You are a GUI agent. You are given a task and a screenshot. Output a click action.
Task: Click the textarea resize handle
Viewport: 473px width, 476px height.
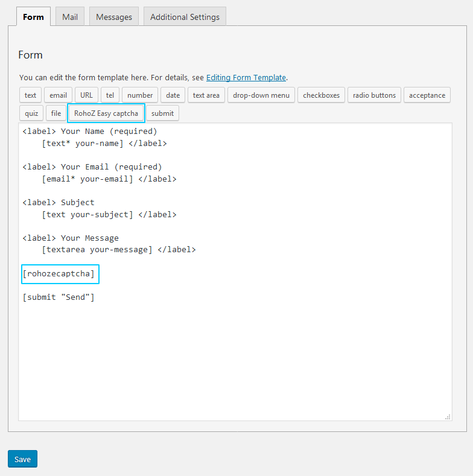click(448, 417)
